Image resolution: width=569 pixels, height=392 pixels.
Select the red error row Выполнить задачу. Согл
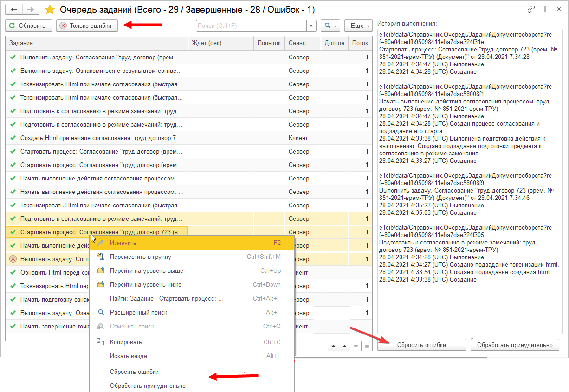click(48, 259)
